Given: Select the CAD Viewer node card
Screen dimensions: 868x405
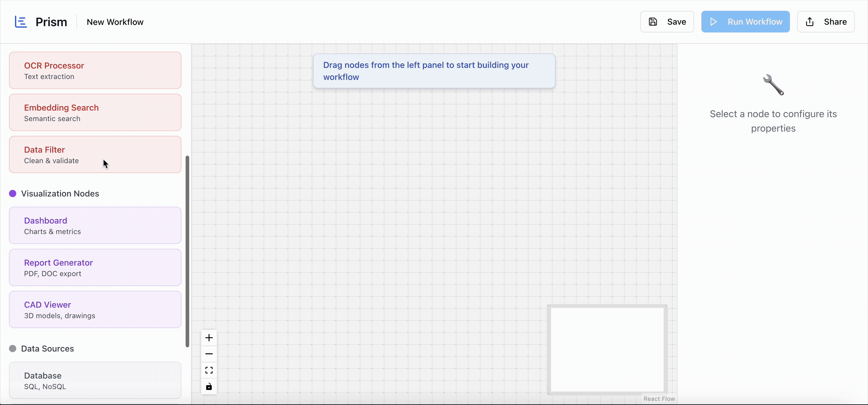Looking at the screenshot, I should click(95, 310).
